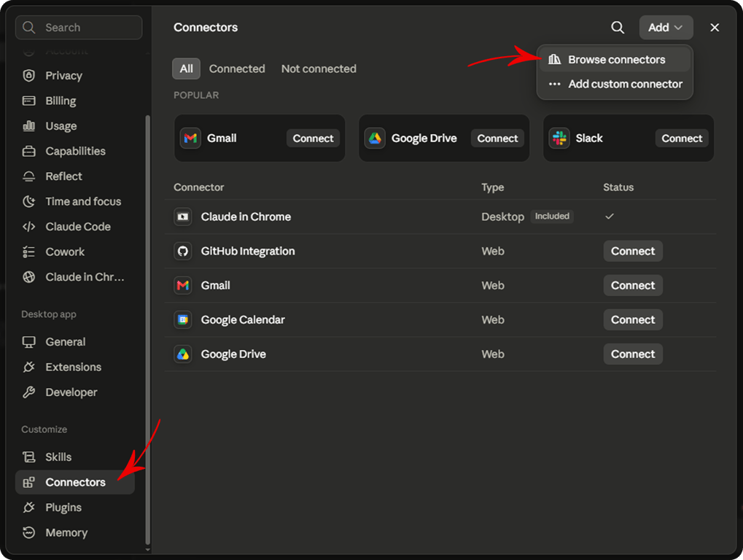This screenshot has height=560, width=743.
Task: Open the Add dropdown button
Action: 666,28
